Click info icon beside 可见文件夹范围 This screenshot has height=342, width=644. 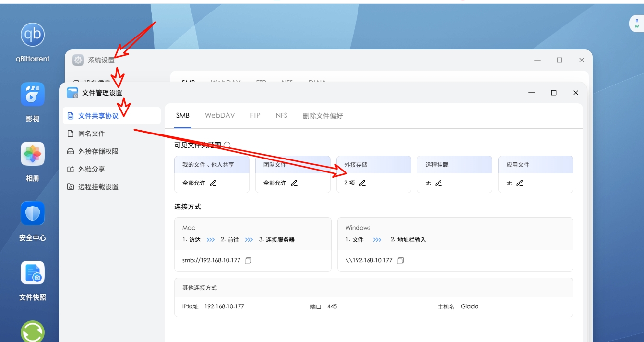coord(227,145)
